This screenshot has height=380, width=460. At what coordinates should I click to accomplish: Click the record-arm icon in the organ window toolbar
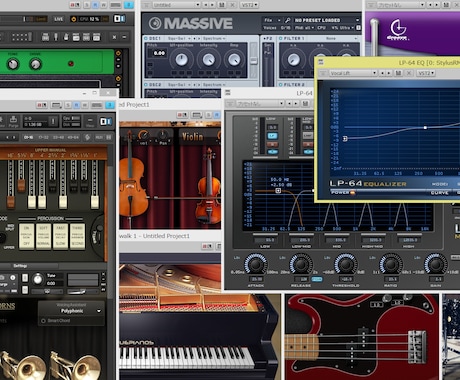point(42,105)
